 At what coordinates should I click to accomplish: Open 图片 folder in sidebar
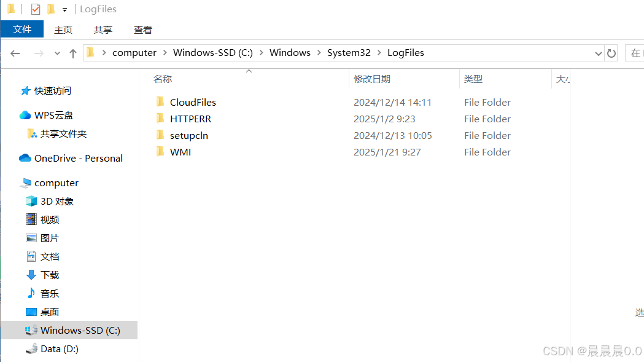pos(49,238)
